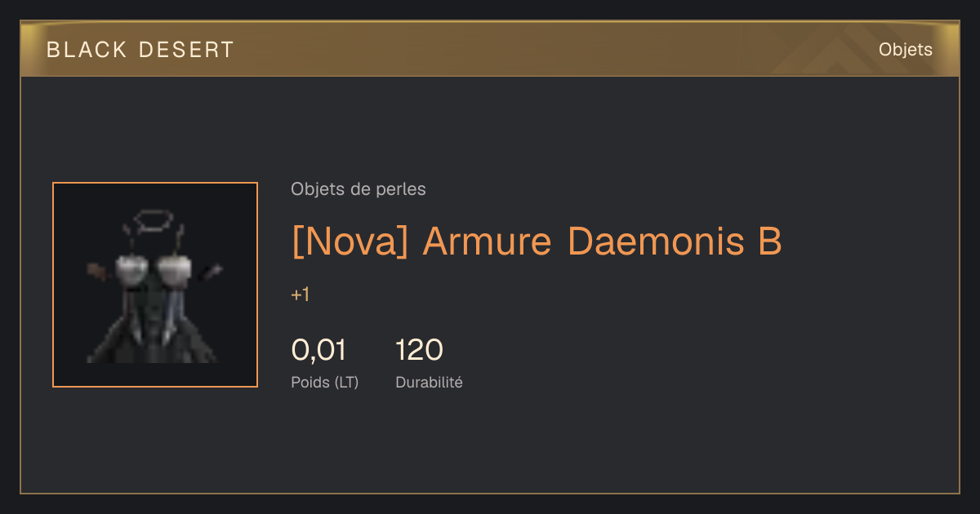Click the white shoulder pads in armor thumbnail
This screenshot has width=980, height=514.
(154, 266)
